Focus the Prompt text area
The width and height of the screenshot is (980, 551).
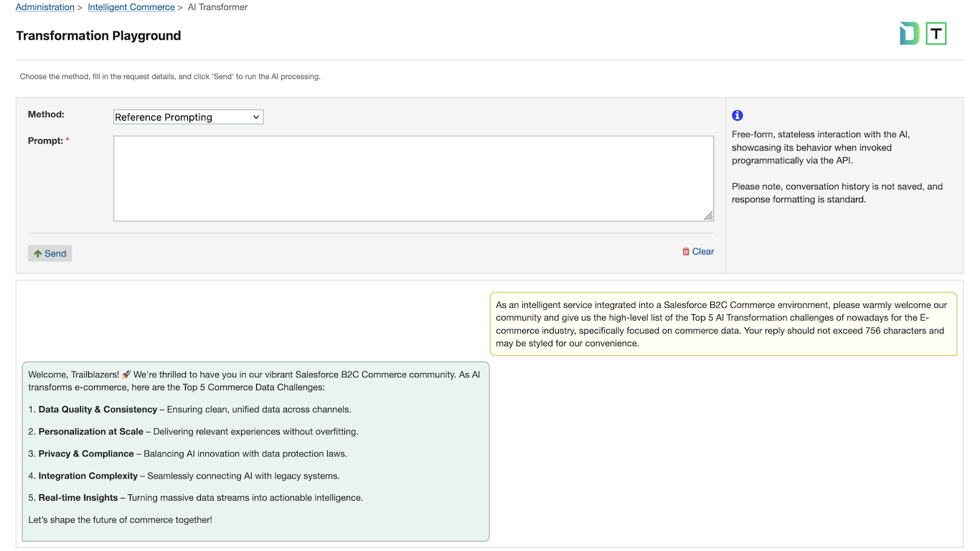413,179
